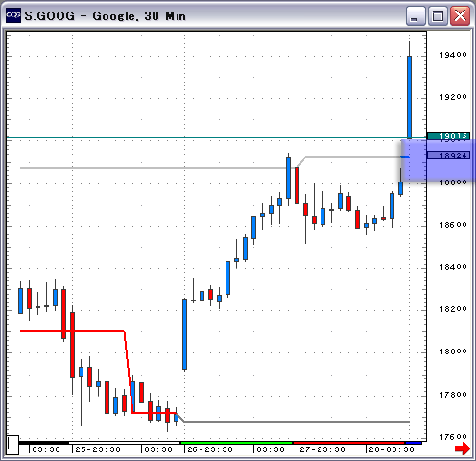Click the 18000 price axis label
This screenshot has width=476, height=461.
pyautogui.click(x=453, y=352)
